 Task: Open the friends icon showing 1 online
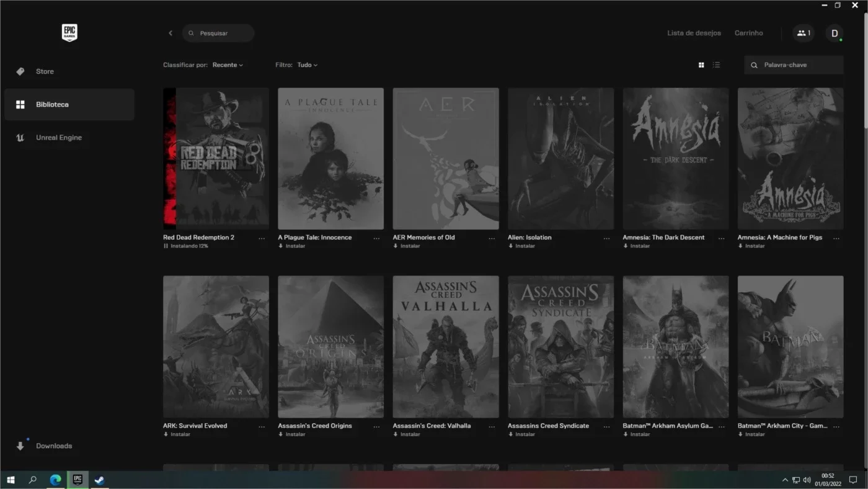coord(803,33)
